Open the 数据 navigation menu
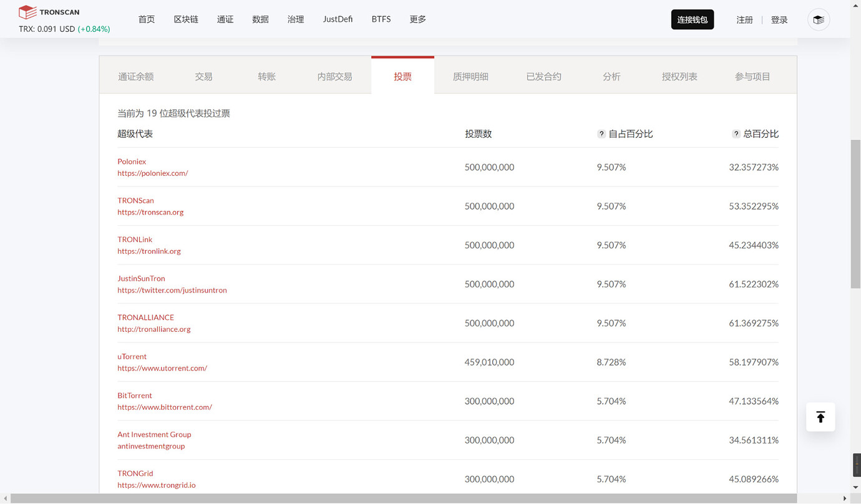The height and width of the screenshot is (504, 861). pos(260,19)
